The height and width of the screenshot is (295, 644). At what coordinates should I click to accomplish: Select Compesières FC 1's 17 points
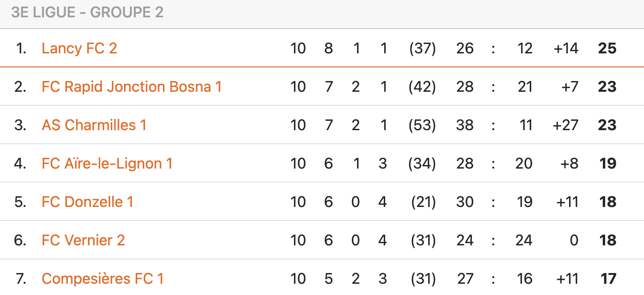(608, 279)
